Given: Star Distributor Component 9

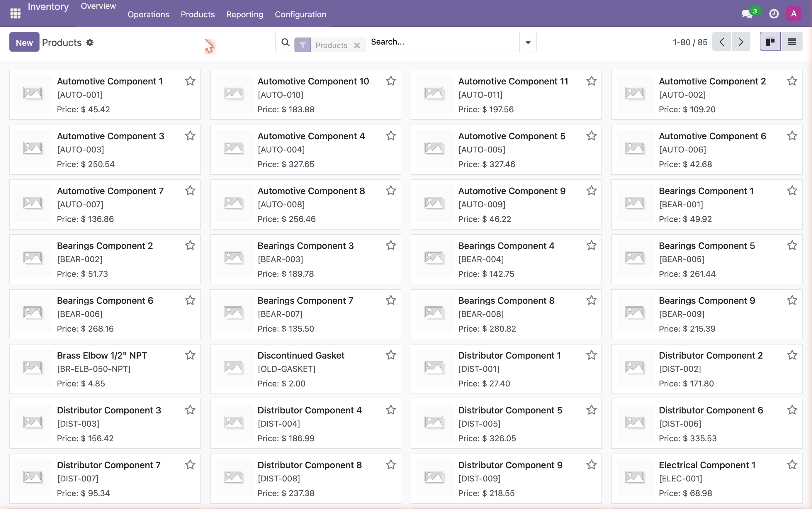Looking at the screenshot, I should coord(591,464).
